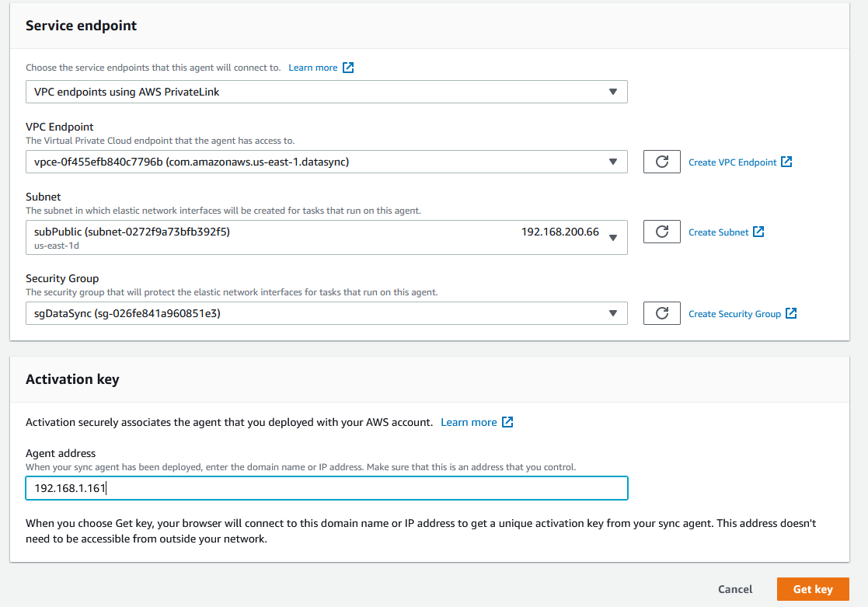The height and width of the screenshot is (607, 868).
Task: Click the VPC Endpoint field label
Action: click(60, 127)
